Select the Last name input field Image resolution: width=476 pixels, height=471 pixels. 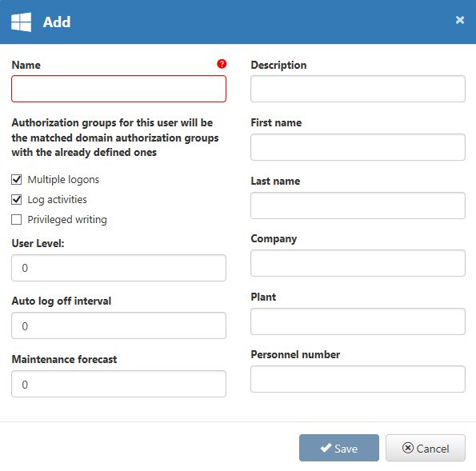click(358, 206)
